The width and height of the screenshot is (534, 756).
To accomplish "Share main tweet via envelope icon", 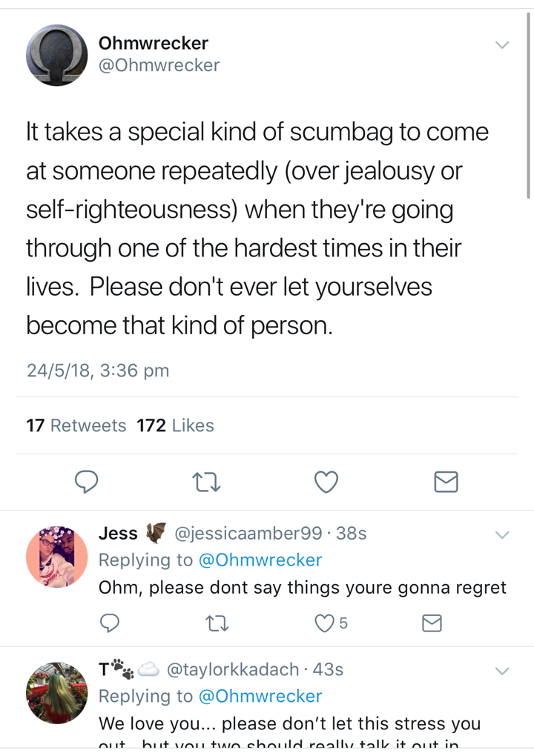I will coord(446,482).
